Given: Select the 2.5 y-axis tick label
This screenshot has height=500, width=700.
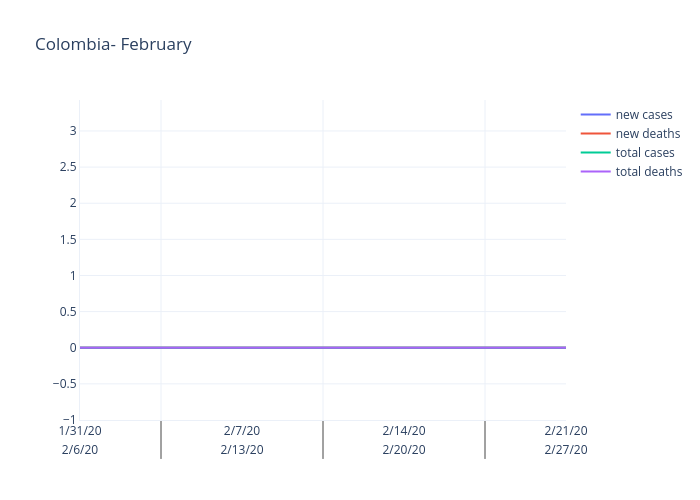Looking at the screenshot, I should tap(67, 166).
